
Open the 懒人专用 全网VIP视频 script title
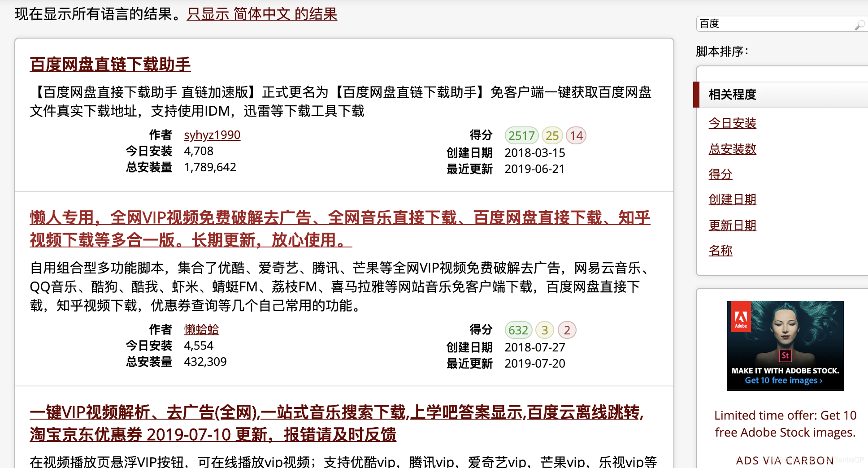pos(340,229)
